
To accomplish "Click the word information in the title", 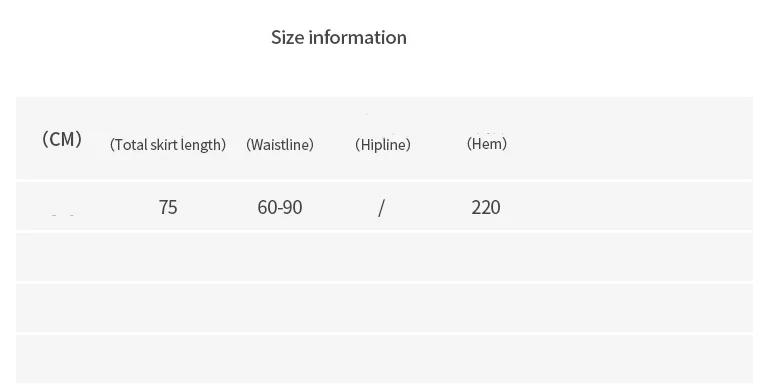I will coord(358,38).
